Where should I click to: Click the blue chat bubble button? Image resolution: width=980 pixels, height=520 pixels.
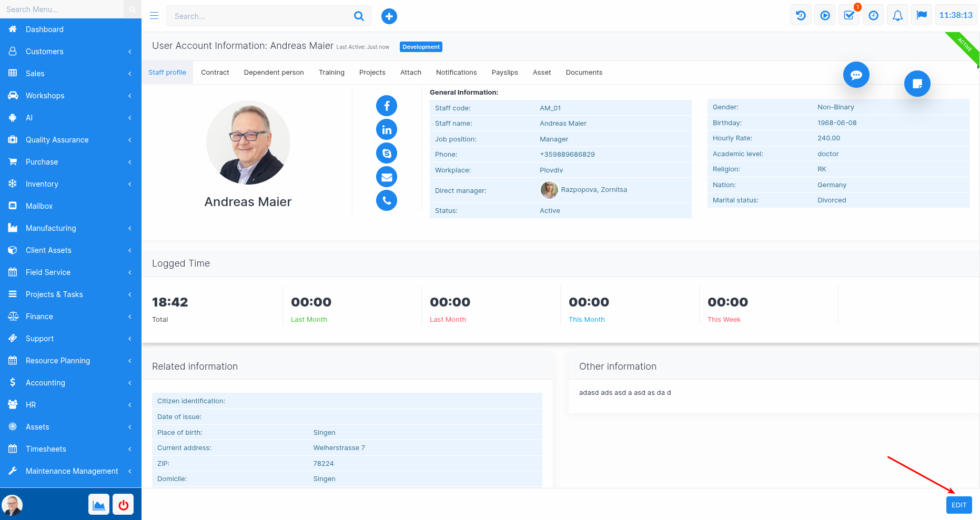856,75
